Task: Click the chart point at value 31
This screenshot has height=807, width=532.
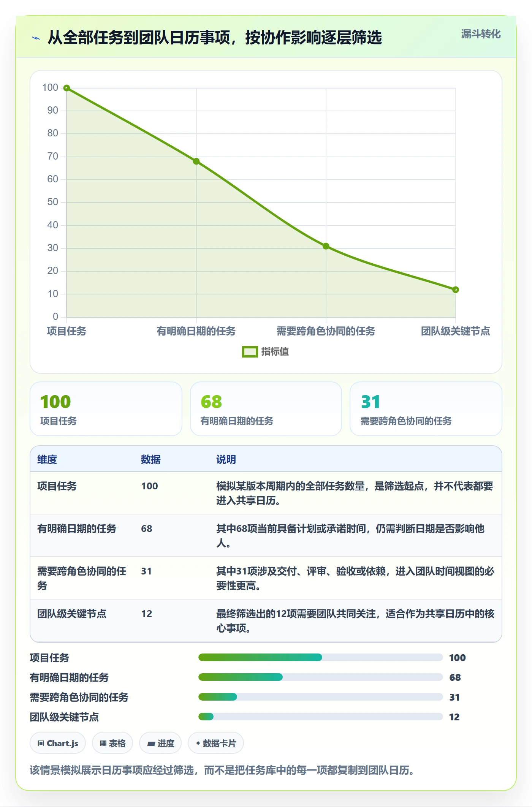Action: [326, 246]
